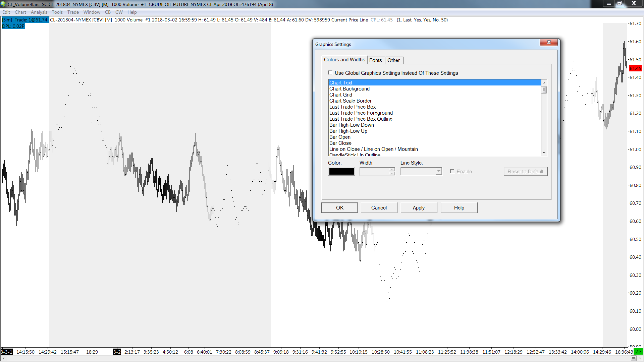
Task: Select Chart Background in the list
Action: [x=349, y=89]
